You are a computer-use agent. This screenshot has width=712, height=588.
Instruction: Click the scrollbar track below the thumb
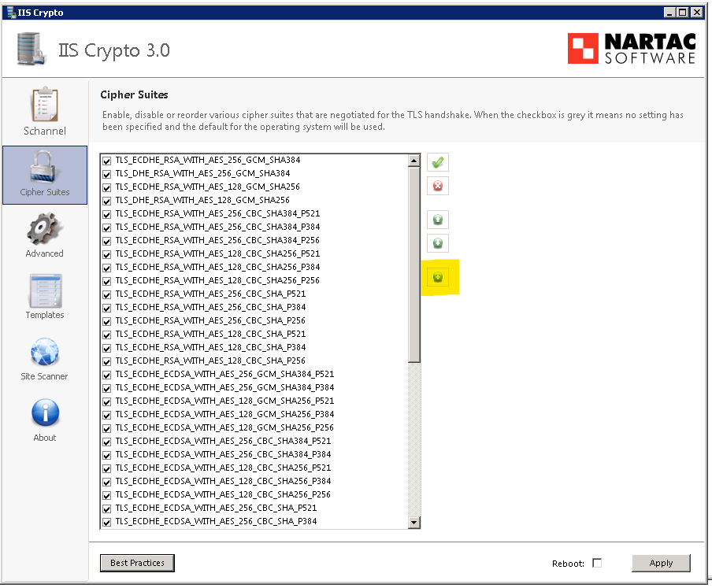click(x=413, y=439)
